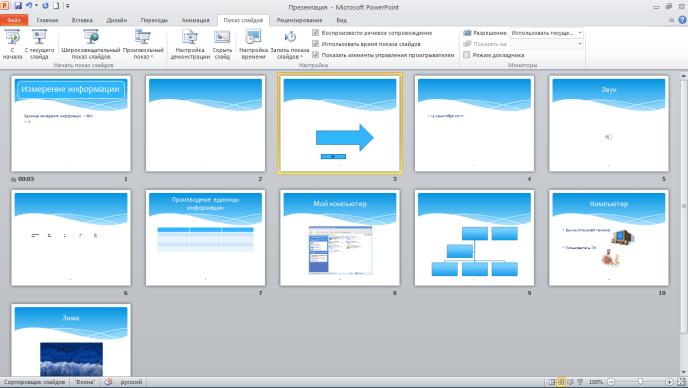
Task: Switch to Переходы tab
Action: pyautogui.click(x=154, y=20)
